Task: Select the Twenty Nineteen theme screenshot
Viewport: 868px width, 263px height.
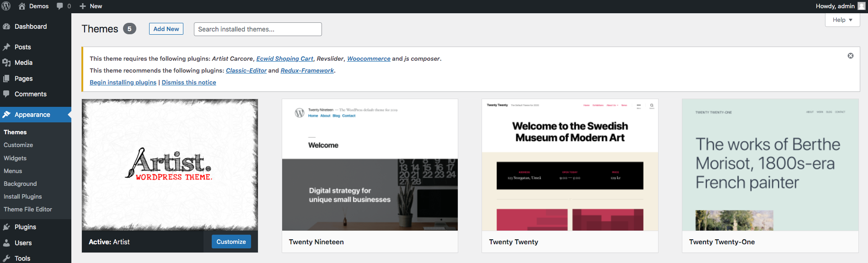Action: tap(370, 165)
